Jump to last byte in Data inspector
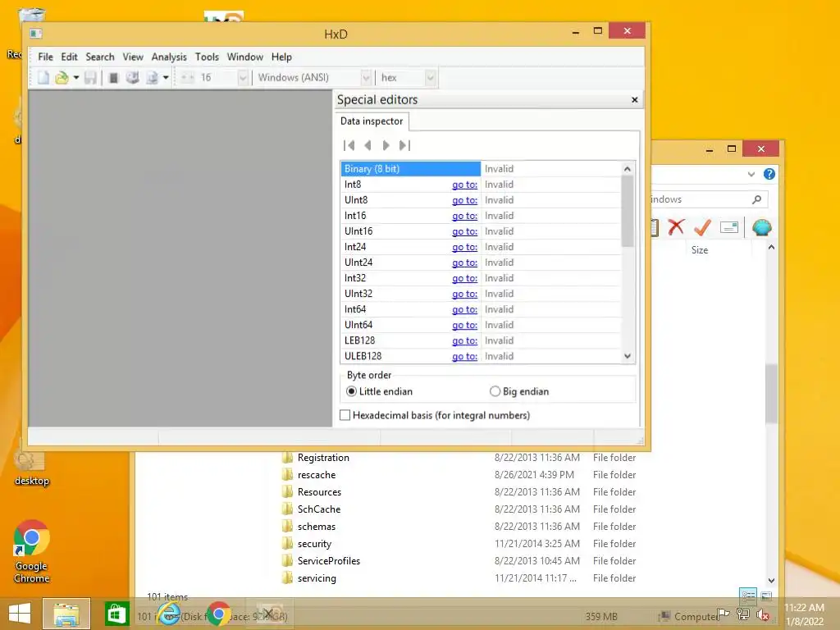 405,145
